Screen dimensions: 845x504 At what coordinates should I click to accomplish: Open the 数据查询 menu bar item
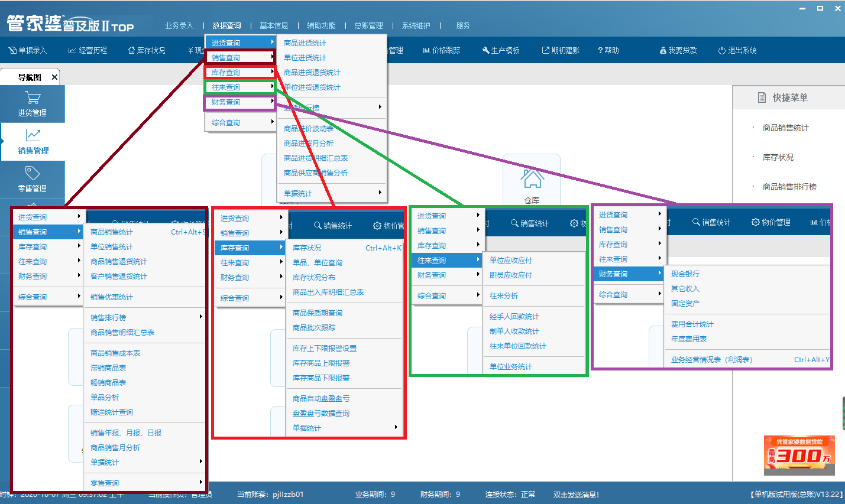(226, 25)
